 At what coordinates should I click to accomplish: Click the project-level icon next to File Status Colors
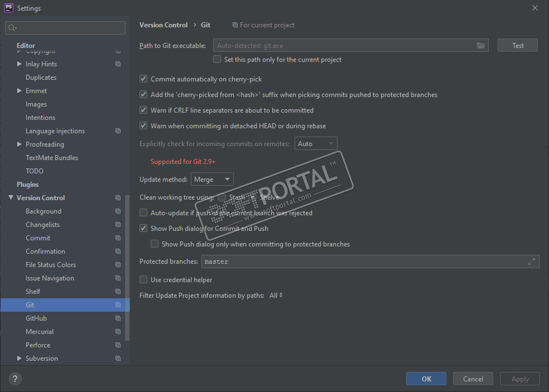(x=118, y=265)
